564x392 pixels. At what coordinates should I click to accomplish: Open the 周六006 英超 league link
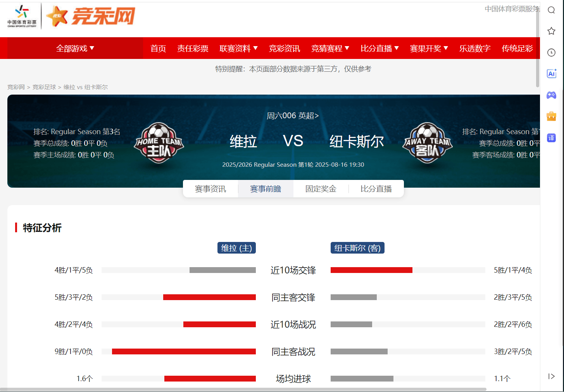pos(293,116)
